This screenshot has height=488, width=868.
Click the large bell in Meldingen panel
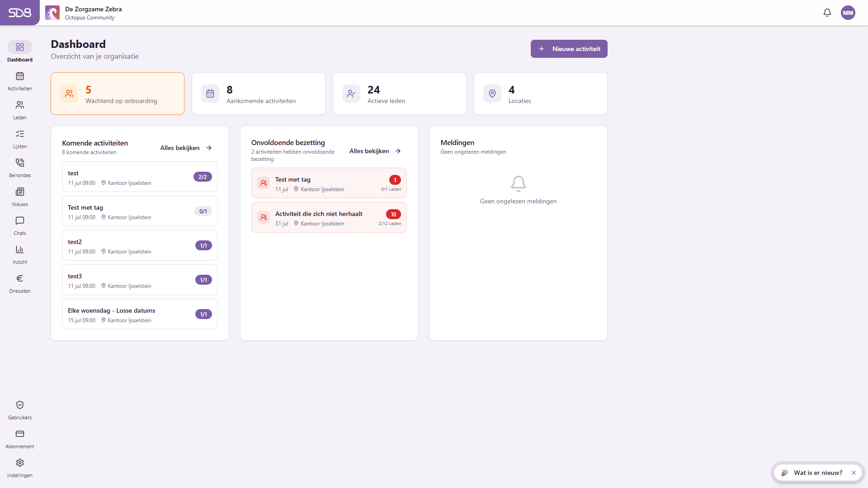click(x=519, y=183)
